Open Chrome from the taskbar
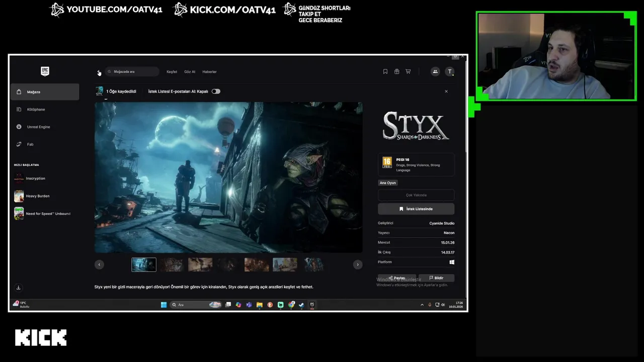 point(291,305)
